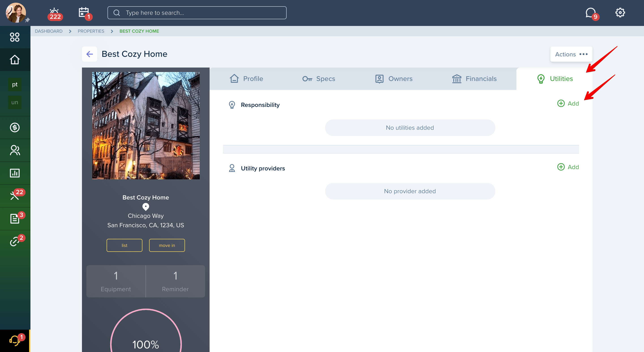
Task: Switch to the Specs tab
Action: coord(318,79)
